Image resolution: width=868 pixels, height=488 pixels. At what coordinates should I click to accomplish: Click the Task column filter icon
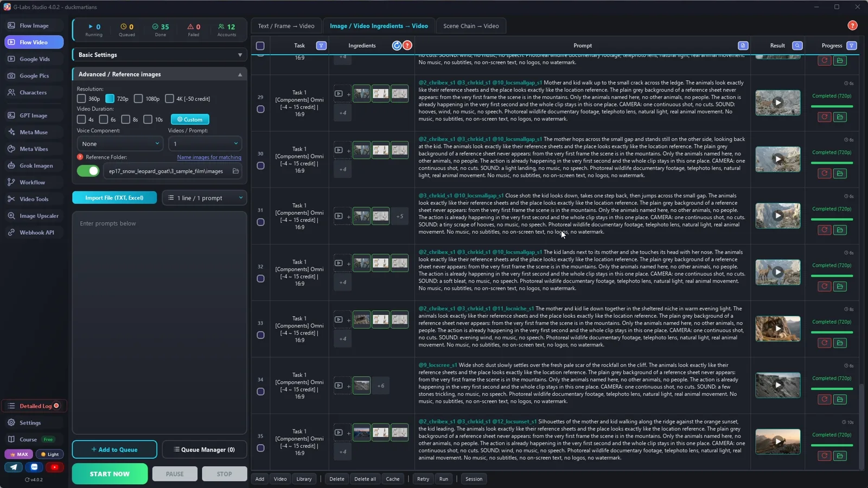coord(321,46)
